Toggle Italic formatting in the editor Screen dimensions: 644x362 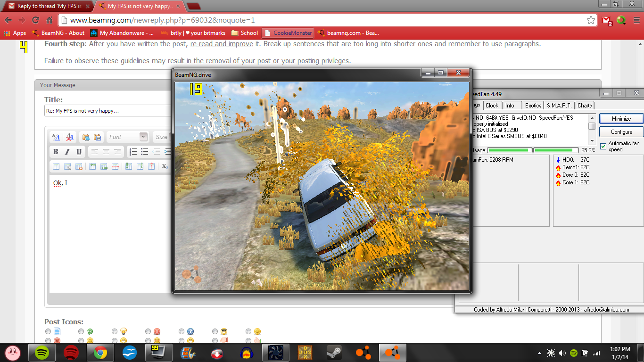(x=67, y=152)
